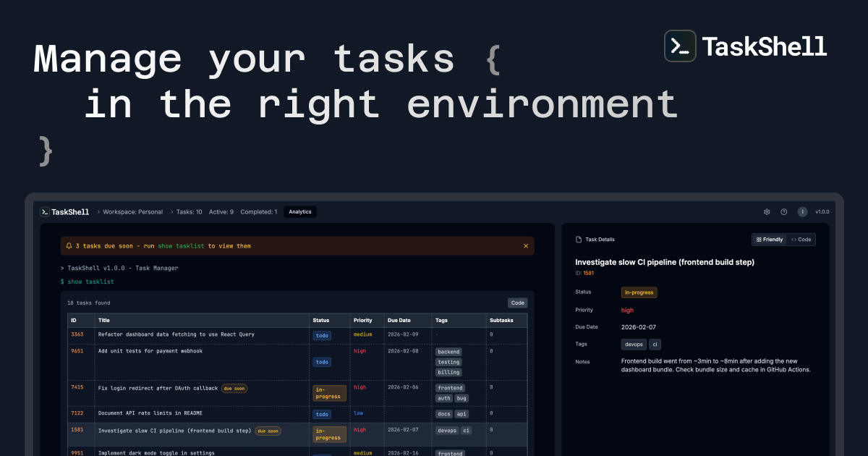The width and height of the screenshot is (868, 456).
Task: Click the in-progress status badge on task 1581
Action: pyautogui.click(x=328, y=434)
